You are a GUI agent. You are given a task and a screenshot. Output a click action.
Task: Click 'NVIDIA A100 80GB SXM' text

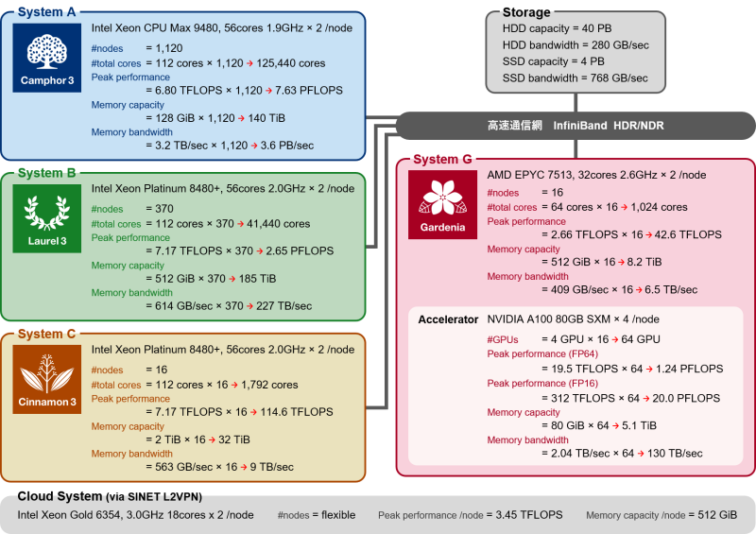[549, 319]
